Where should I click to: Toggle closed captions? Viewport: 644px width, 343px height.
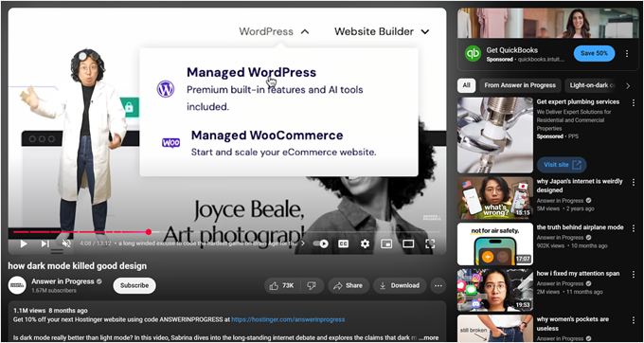tap(343, 244)
